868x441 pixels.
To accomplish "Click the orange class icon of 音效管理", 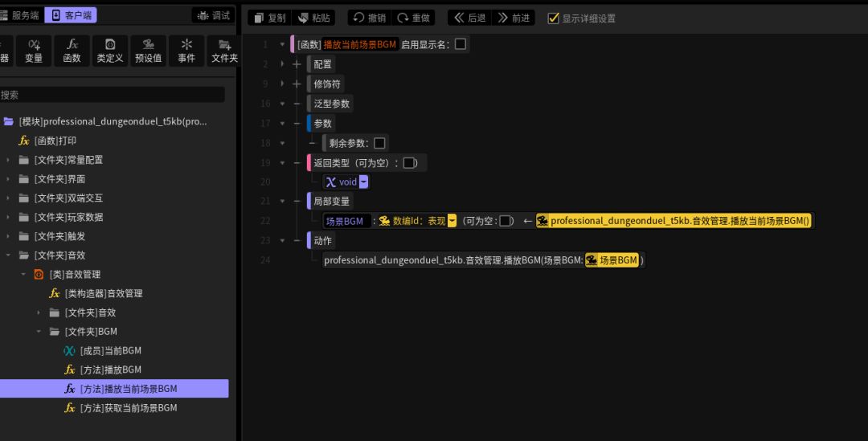I will pos(39,275).
